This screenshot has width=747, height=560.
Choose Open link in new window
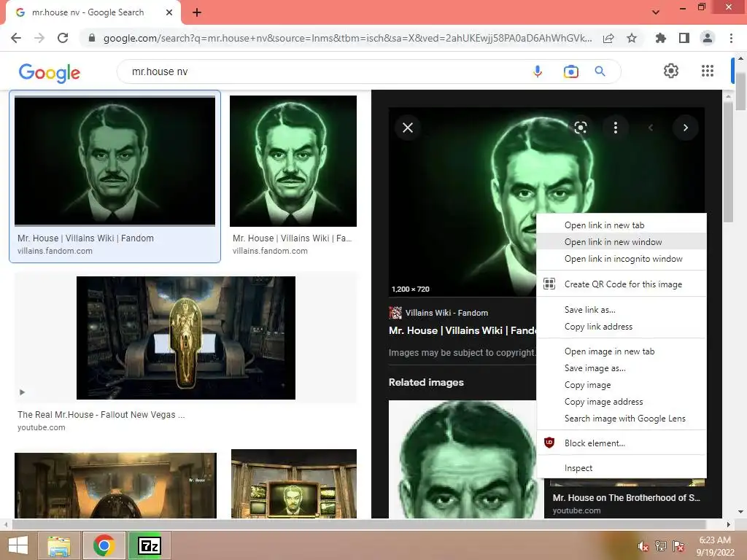[622, 242]
